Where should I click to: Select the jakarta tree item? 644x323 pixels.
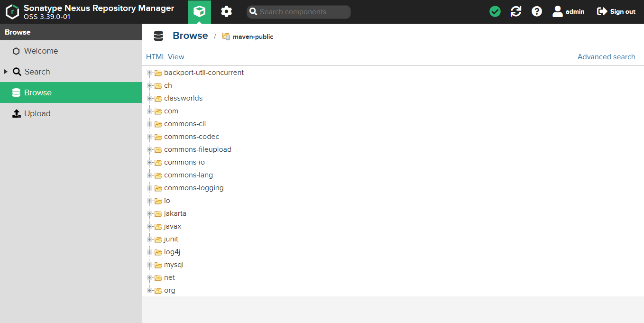click(175, 213)
